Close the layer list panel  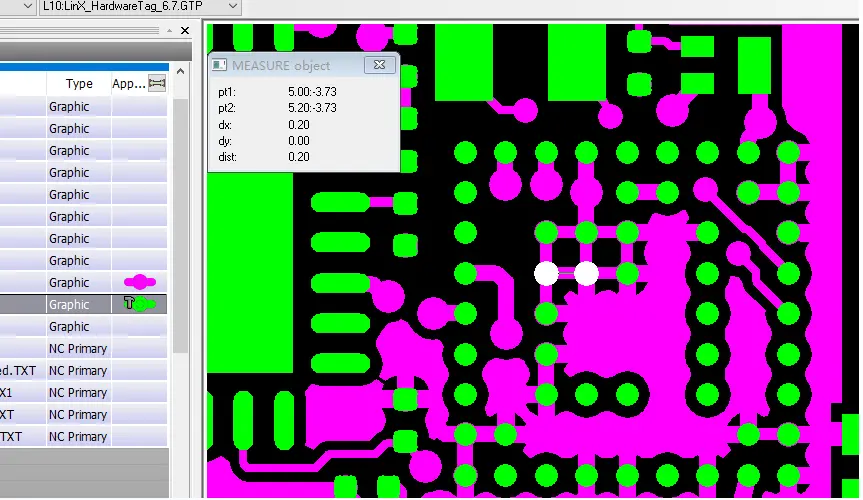pos(185,31)
